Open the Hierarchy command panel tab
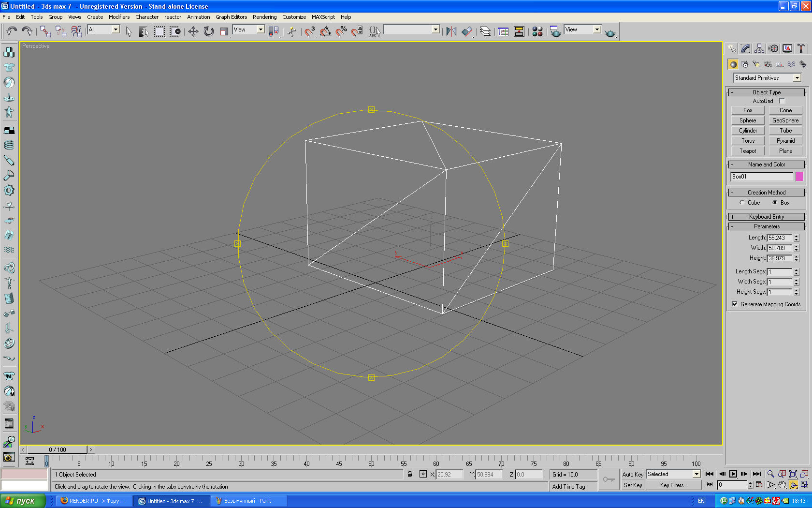This screenshot has height=508, width=812. (x=759, y=48)
